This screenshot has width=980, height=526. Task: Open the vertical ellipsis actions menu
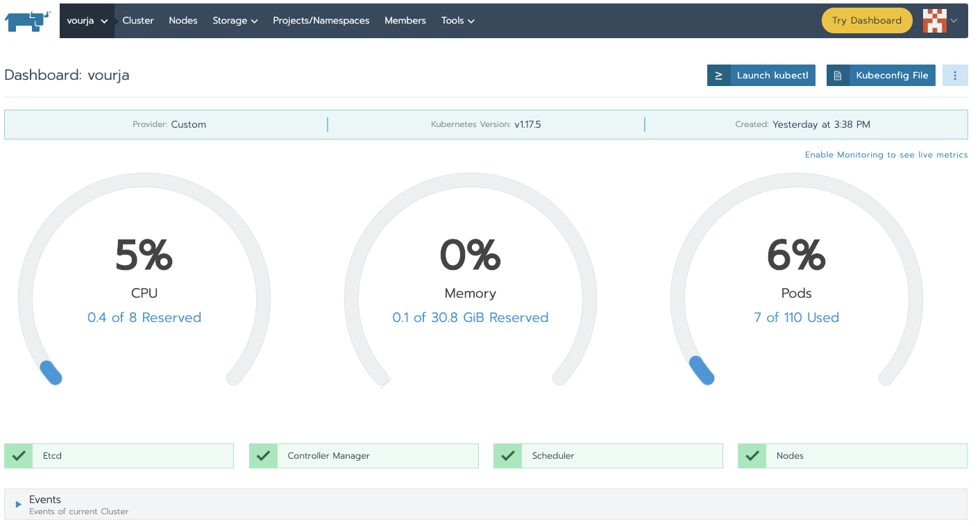(955, 76)
